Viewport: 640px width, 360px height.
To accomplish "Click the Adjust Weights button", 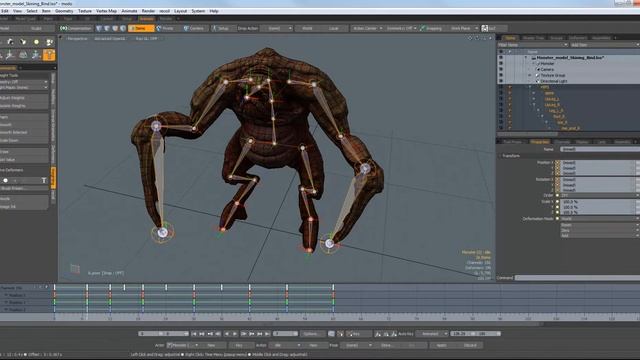I will click(24, 98).
